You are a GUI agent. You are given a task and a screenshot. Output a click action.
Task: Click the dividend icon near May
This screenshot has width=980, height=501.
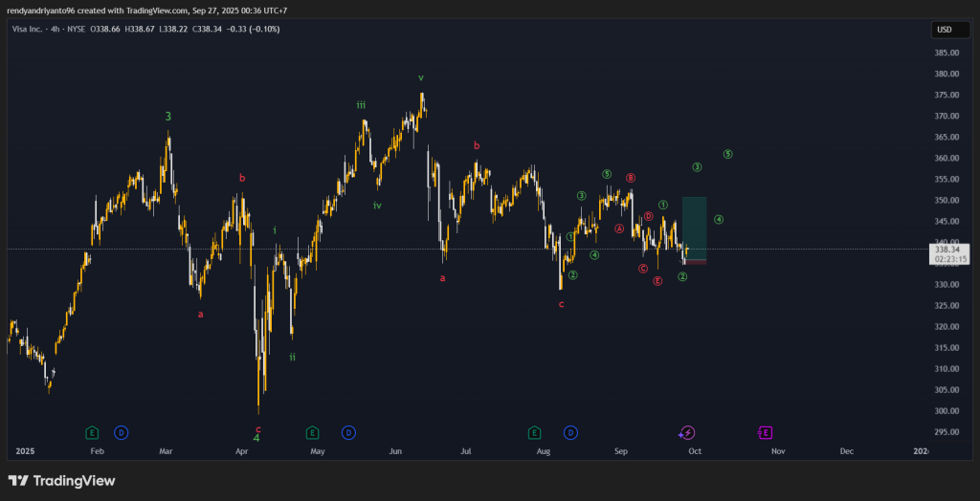click(349, 433)
